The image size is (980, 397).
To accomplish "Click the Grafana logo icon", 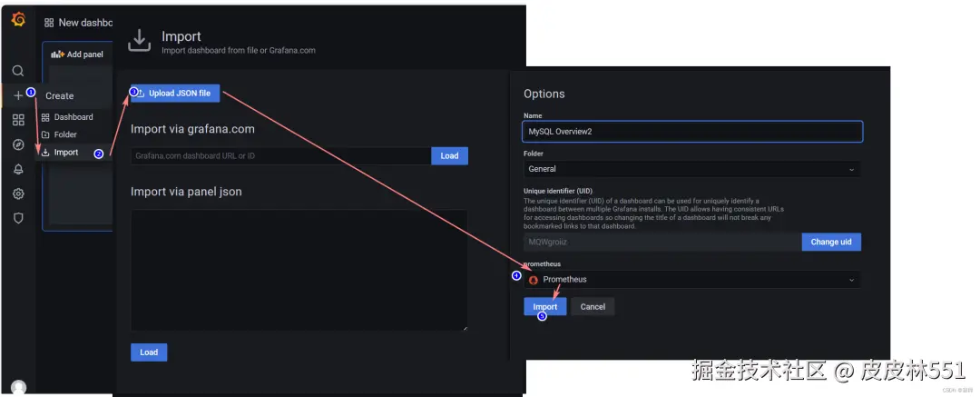I will (x=18, y=19).
